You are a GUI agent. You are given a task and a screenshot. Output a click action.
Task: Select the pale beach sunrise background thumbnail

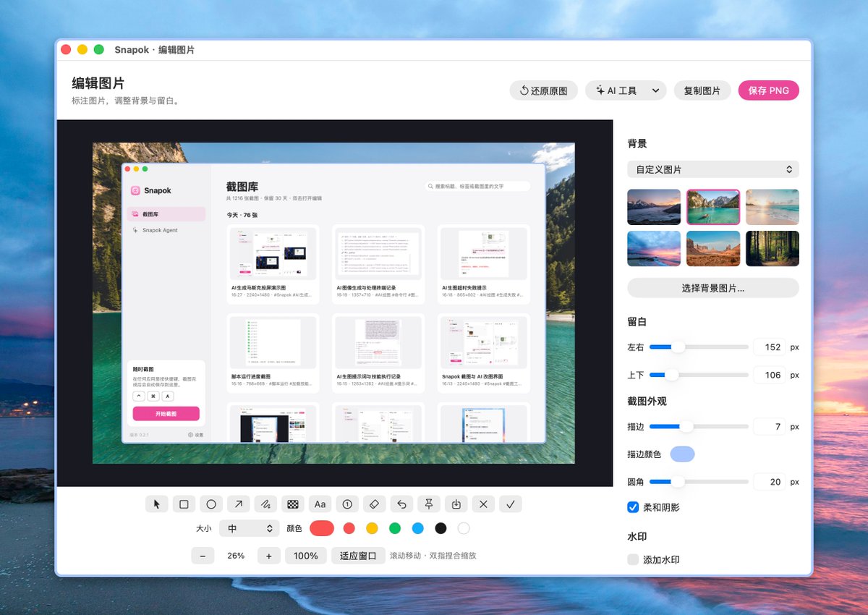pos(773,208)
